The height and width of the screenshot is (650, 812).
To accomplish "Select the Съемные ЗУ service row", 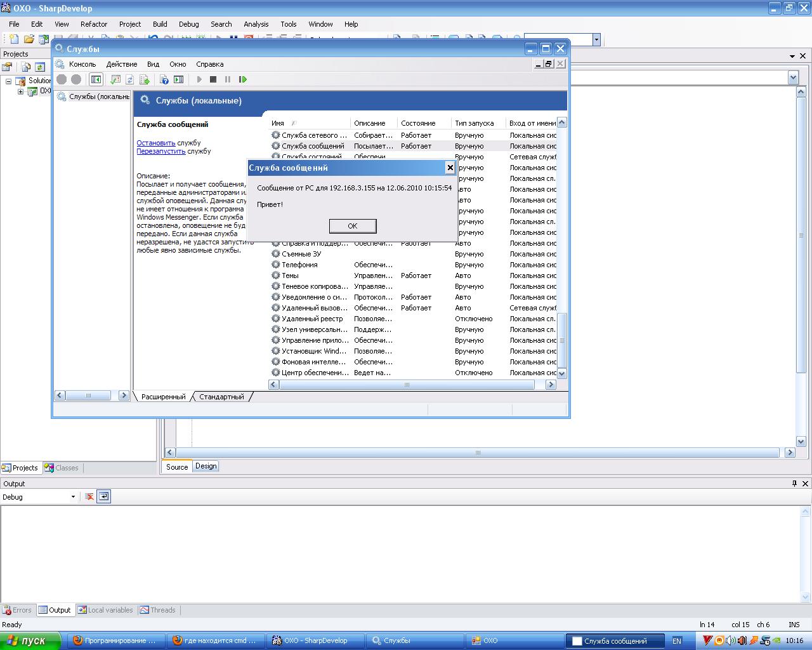I will (413, 254).
